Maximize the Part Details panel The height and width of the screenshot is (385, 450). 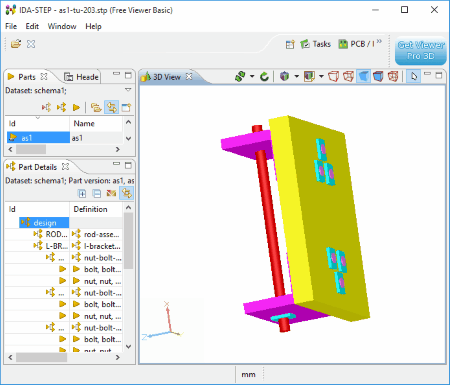pyautogui.click(x=128, y=165)
